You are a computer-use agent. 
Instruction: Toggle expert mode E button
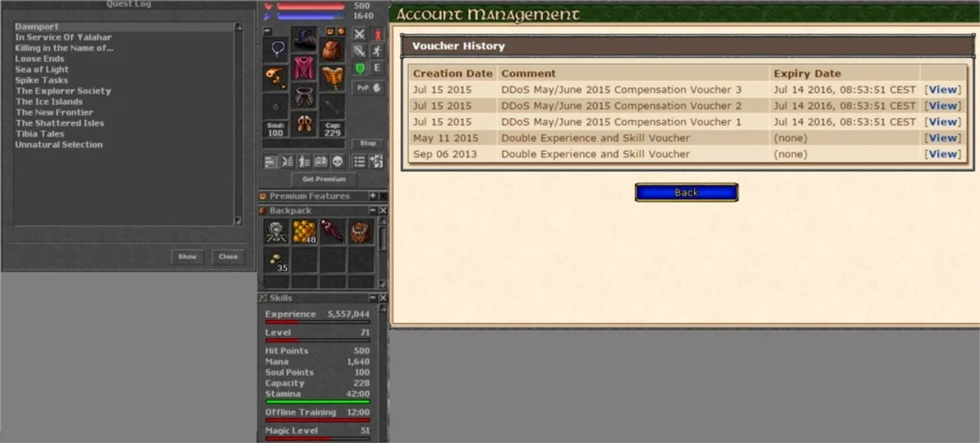[378, 68]
